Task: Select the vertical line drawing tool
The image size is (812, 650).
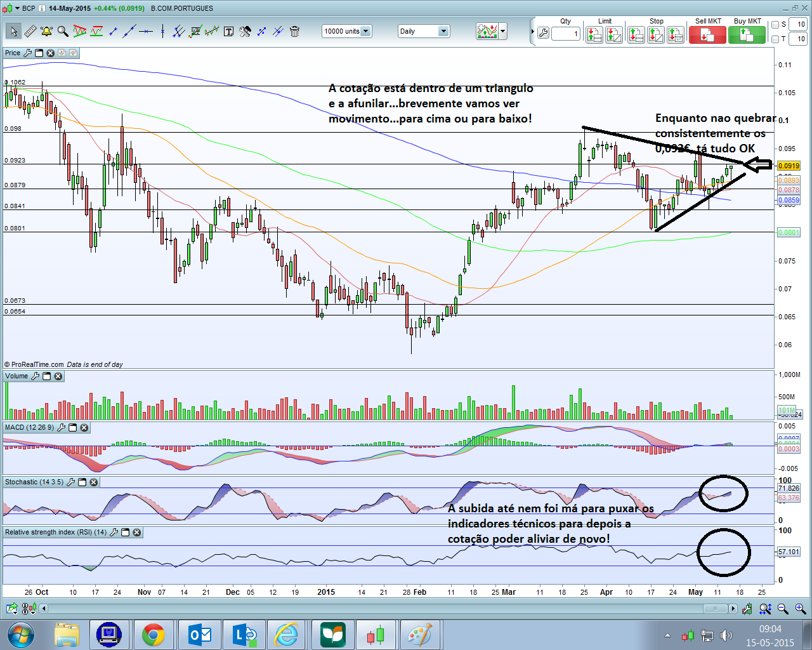Action: click(x=162, y=31)
